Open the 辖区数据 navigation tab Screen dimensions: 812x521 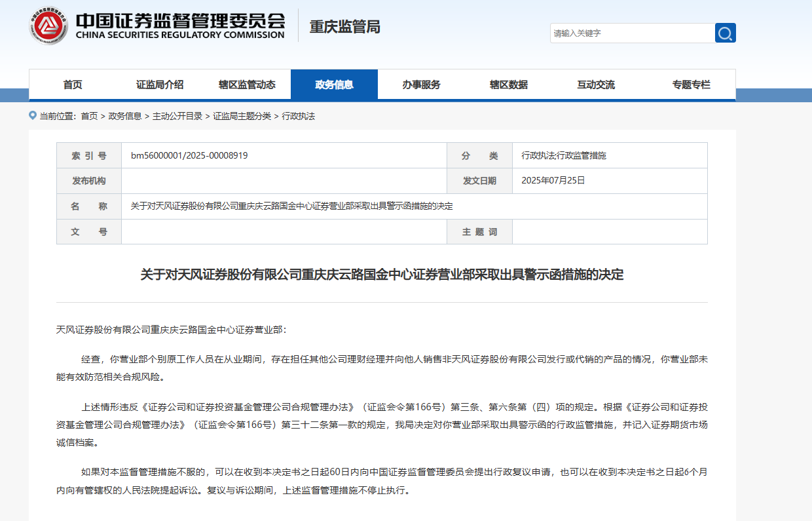[509, 85]
